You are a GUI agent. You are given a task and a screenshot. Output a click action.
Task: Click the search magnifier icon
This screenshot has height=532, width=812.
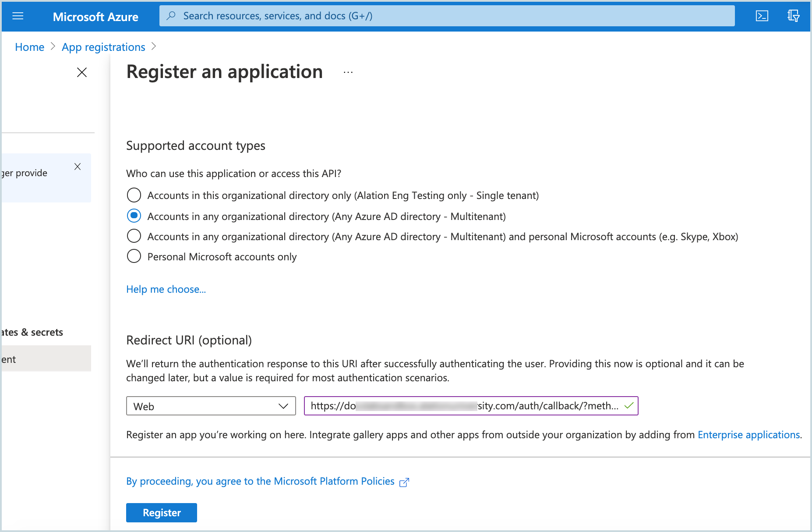[171, 16]
